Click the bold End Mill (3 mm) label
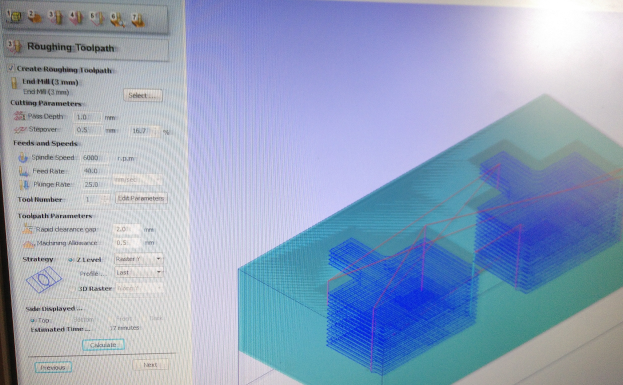This screenshot has height=385, width=623. [50, 82]
